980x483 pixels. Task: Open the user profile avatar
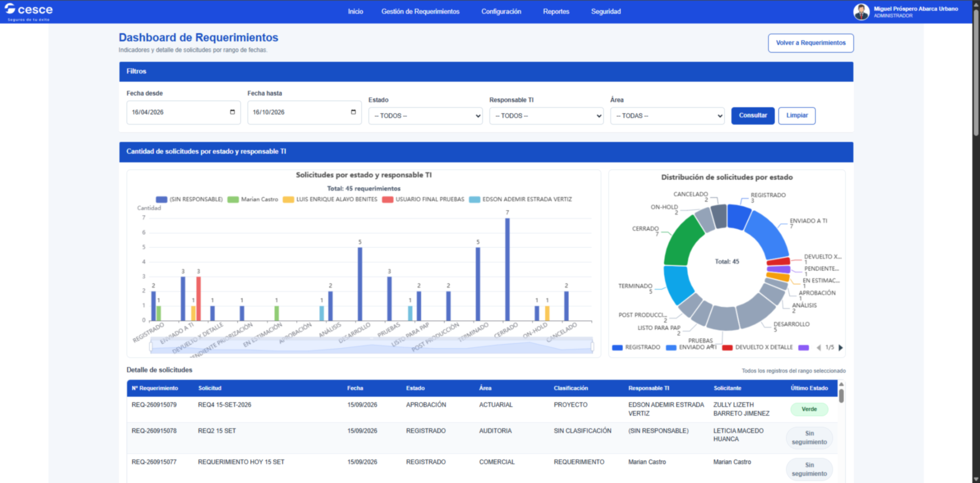pyautogui.click(x=861, y=12)
